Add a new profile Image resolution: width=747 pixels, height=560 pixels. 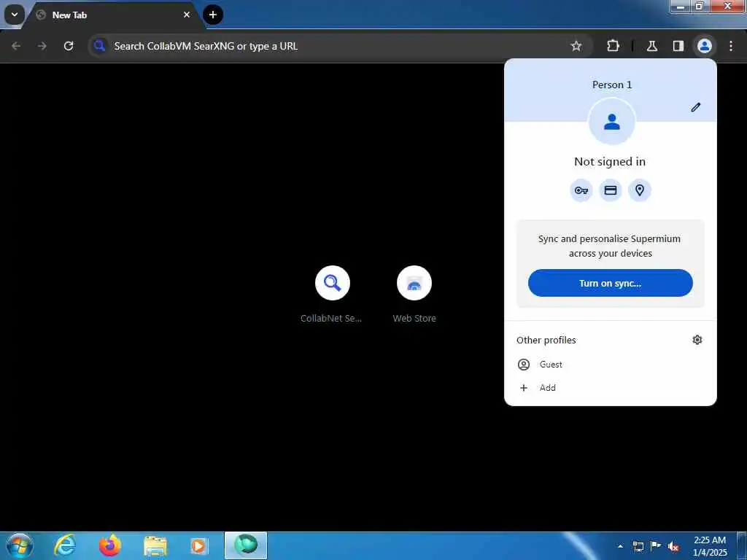(611, 388)
